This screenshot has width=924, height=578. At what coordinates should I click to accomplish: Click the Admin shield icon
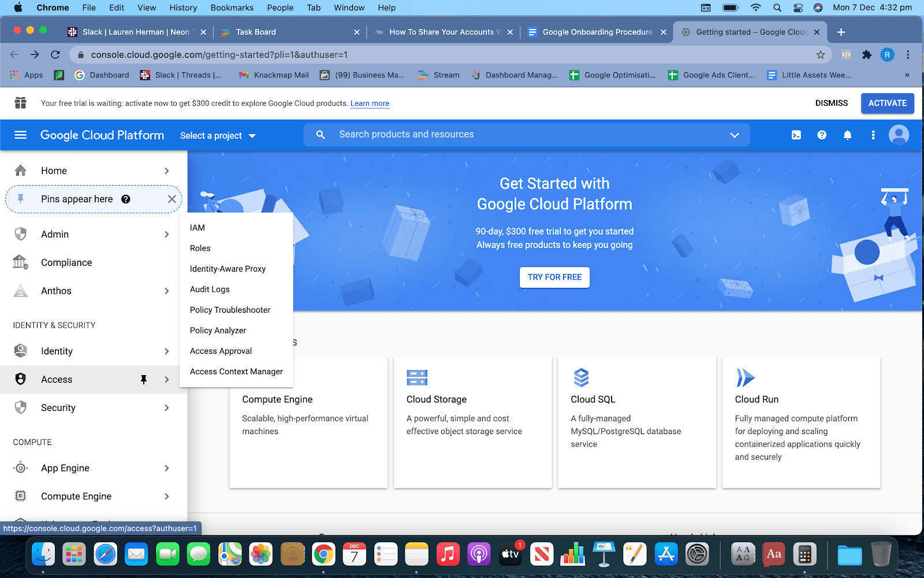pyautogui.click(x=21, y=234)
